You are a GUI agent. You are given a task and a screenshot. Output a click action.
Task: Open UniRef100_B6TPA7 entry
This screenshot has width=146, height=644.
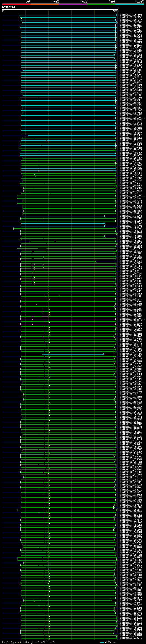(x=131, y=165)
